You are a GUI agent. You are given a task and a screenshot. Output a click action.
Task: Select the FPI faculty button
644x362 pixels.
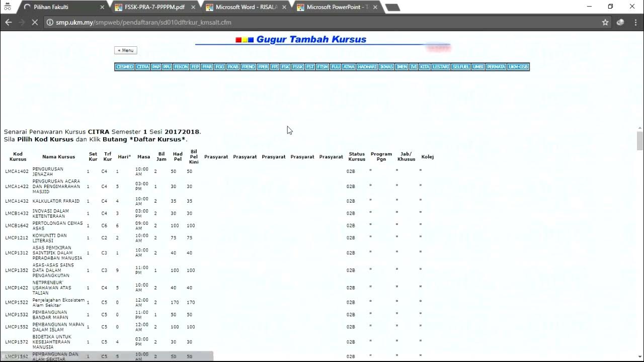pos(275,67)
